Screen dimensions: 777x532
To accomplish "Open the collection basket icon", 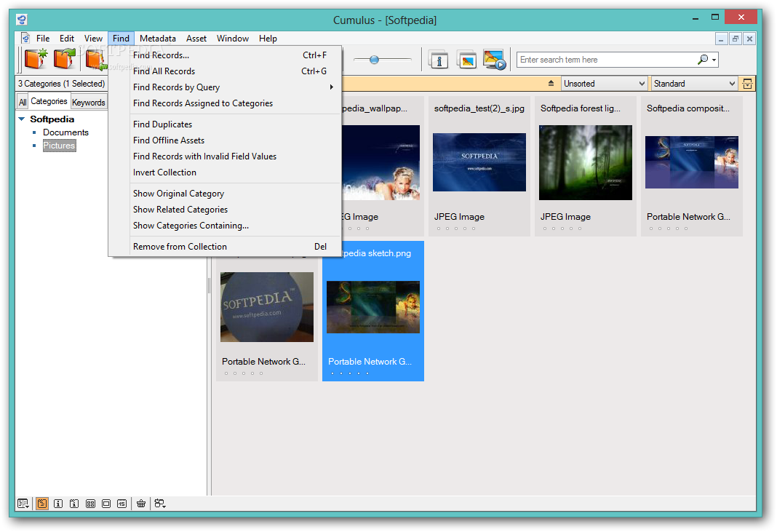I will [x=141, y=503].
